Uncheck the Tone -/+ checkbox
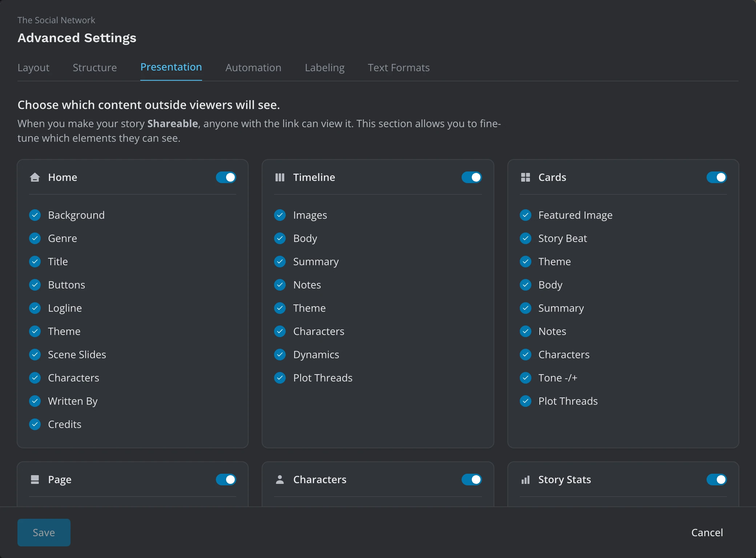 526,378
